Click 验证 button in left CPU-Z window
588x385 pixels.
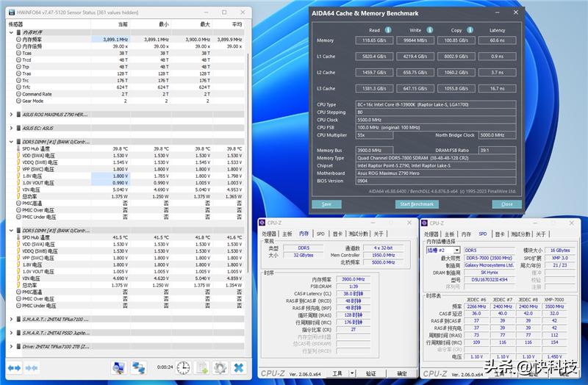point(369,373)
